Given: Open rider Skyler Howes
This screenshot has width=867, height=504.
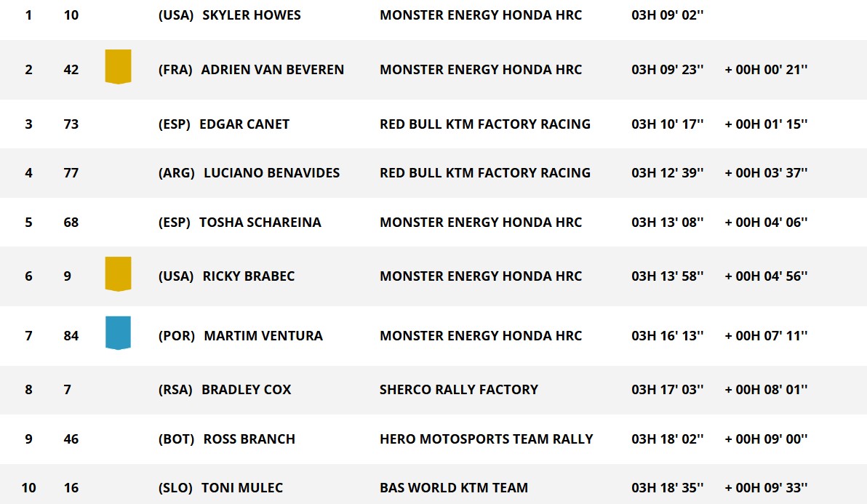Looking at the screenshot, I should (x=251, y=15).
